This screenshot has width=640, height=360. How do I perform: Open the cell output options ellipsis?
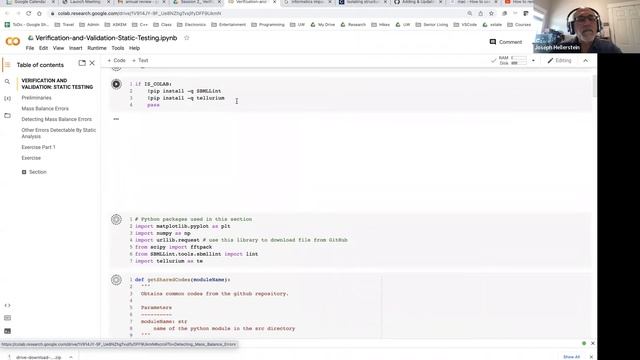click(116, 119)
